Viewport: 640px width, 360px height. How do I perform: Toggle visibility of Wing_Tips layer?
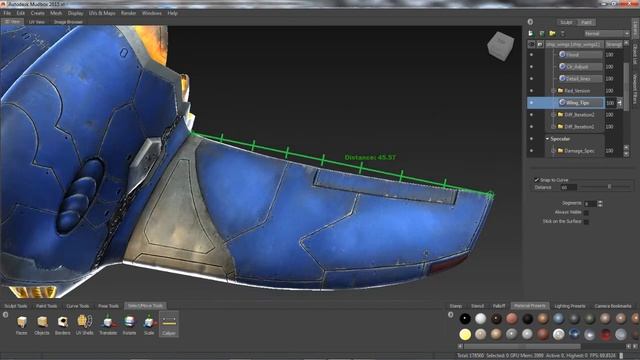(531, 103)
